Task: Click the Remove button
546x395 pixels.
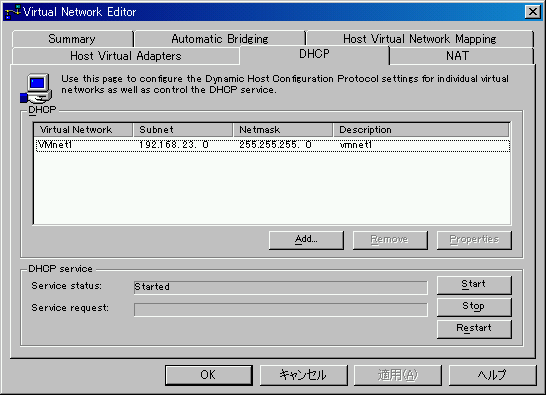Action: [390, 240]
